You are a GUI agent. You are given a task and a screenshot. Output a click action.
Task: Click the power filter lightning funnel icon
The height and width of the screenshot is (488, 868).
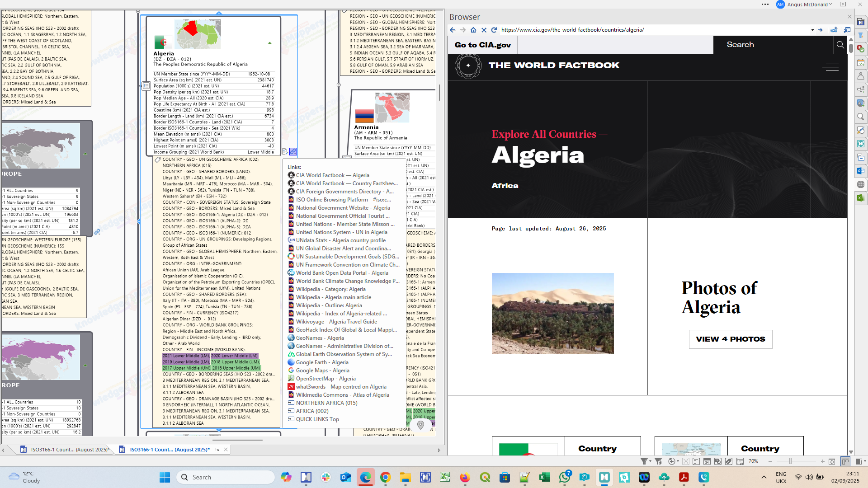point(658,461)
